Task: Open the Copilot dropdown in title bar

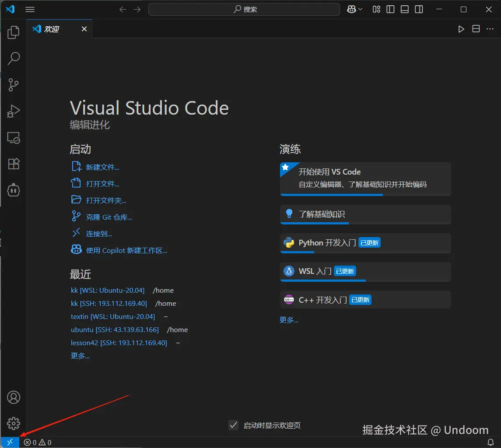Action: coord(355,9)
